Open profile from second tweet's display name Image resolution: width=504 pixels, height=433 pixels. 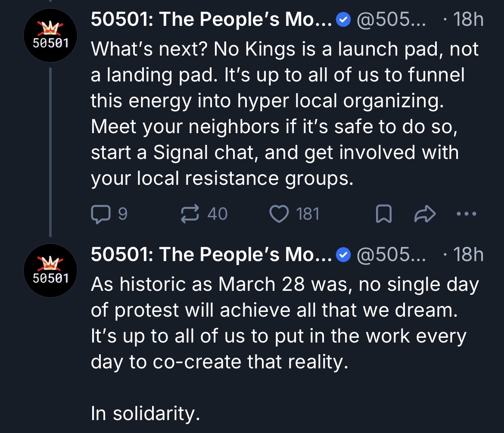tap(211, 255)
